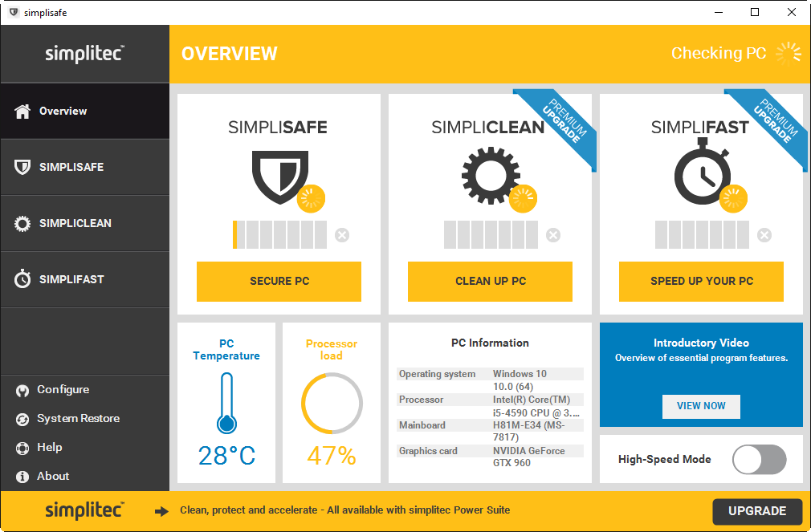
Task: Click the Checking PC status text
Action: (x=719, y=53)
